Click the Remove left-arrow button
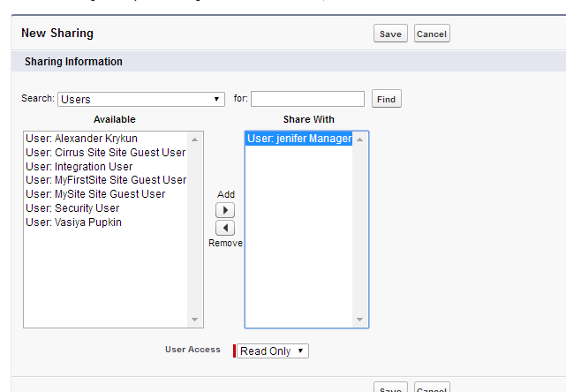Screen dimensions: 566x392 click(225, 228)
